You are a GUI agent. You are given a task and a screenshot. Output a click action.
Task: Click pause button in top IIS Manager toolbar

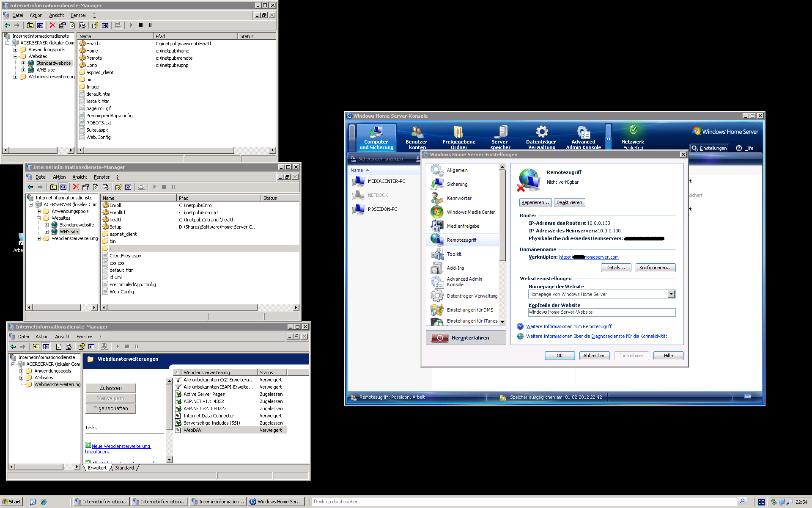(150, 25)
